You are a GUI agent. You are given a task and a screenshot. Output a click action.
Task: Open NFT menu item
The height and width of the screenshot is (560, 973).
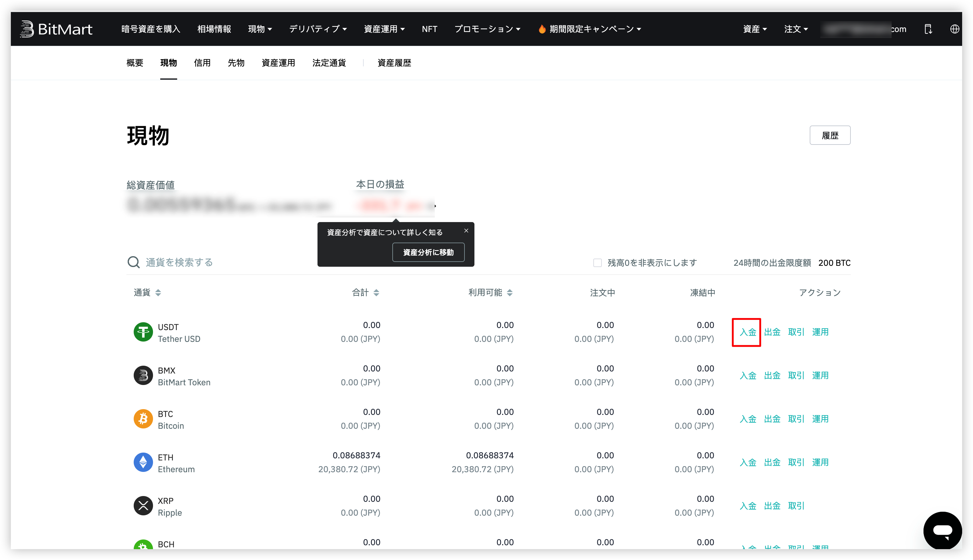tap(429, 29)
